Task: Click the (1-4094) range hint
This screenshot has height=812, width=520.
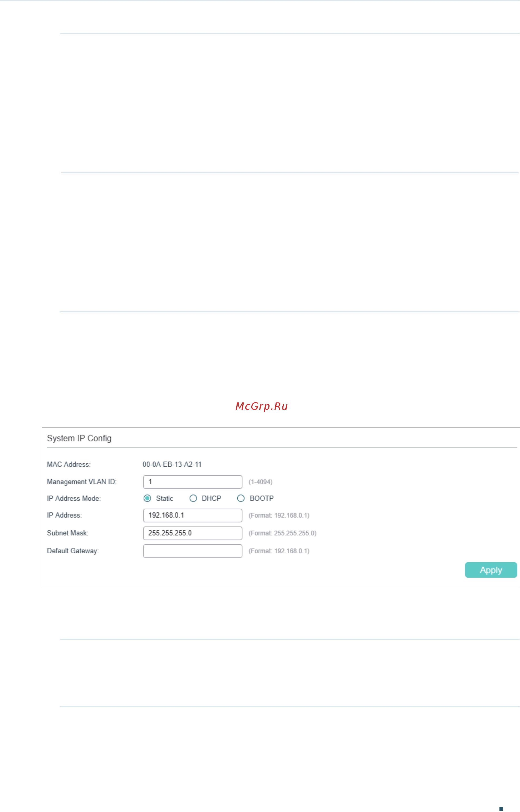Action: coord(260,482)
